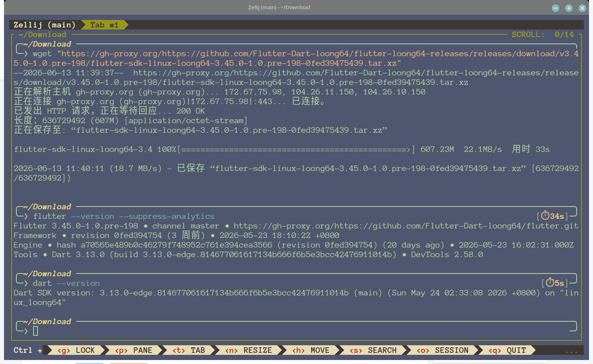Open PANE mode in the status bar

(134, 350)
